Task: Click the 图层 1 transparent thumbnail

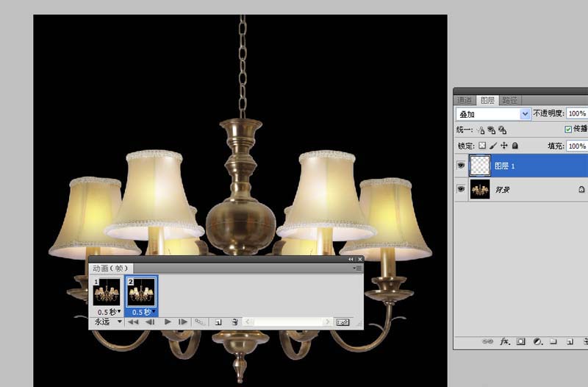Action: pyautogui.click(x=480, y=166)
